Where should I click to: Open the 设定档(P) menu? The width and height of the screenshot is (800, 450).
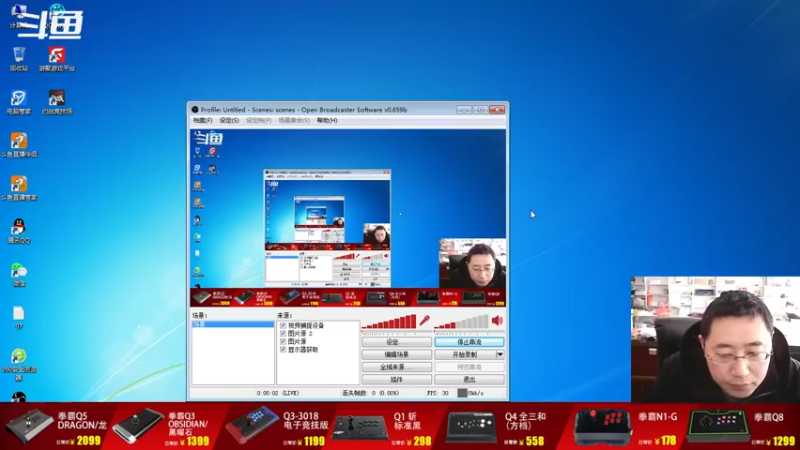(258, 120)
